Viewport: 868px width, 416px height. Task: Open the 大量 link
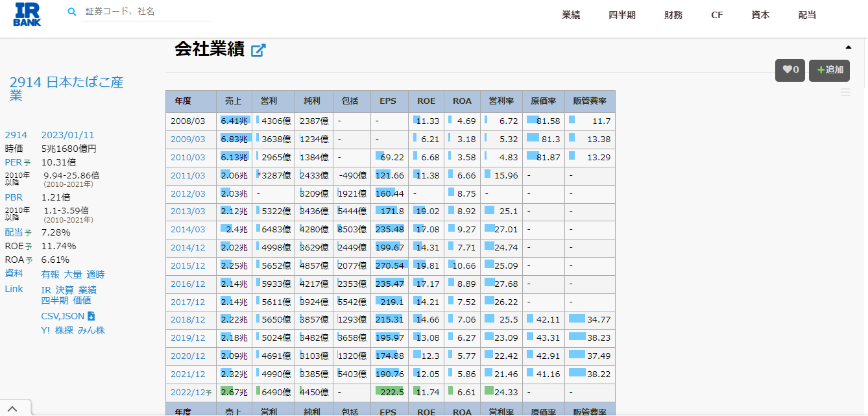[x=73, y=275]
